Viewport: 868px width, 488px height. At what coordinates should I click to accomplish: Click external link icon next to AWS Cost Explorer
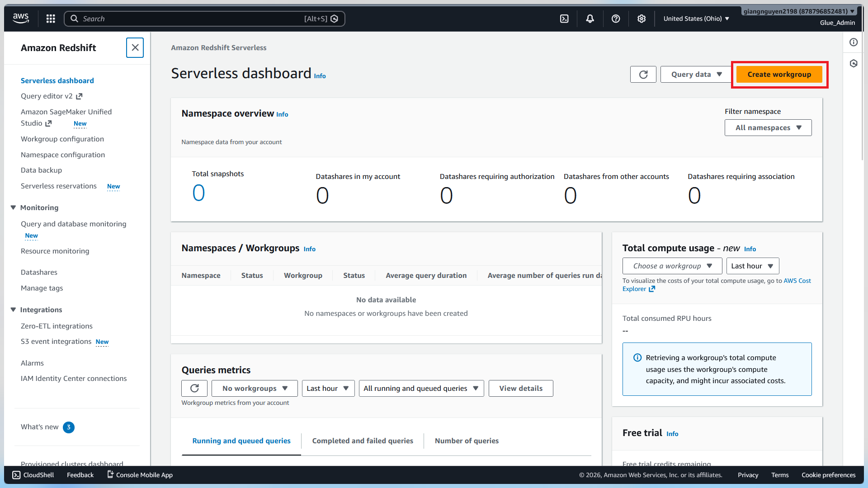click(x=652, y=289)
